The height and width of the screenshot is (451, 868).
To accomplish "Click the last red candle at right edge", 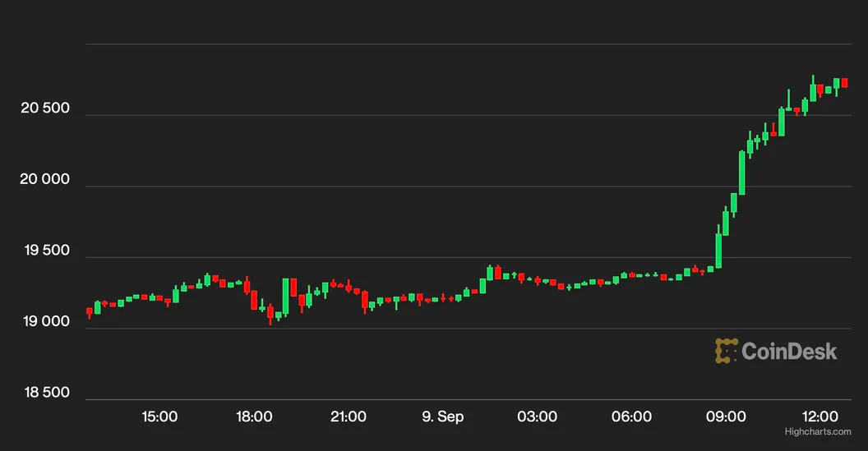I will [x=844, y=83].
